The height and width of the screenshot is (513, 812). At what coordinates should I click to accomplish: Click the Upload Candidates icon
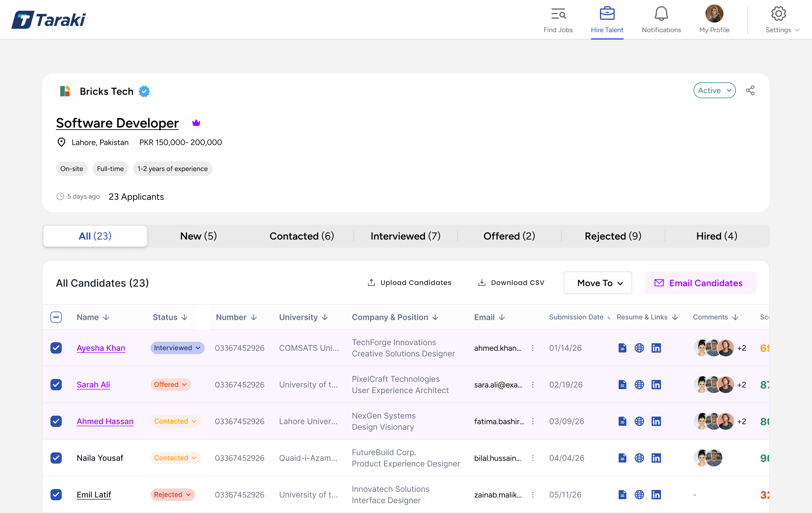tap(371, 282)
